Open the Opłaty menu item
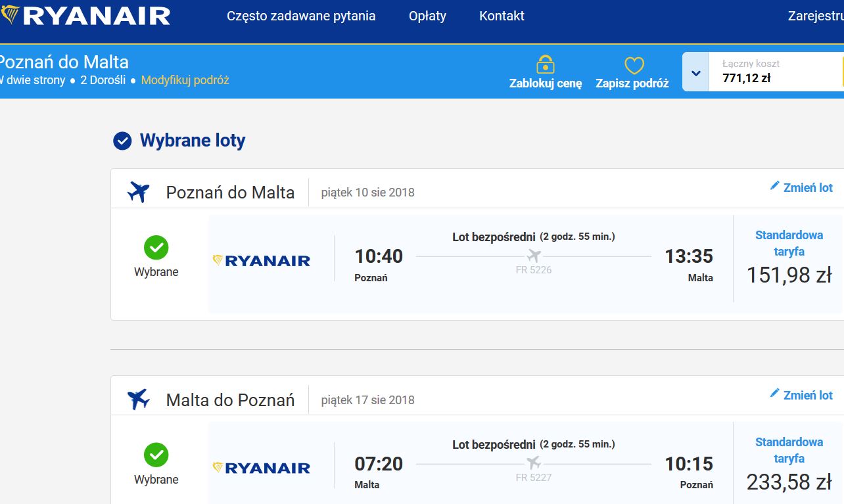This screenshot has width=844, height=504. [427, 16]
